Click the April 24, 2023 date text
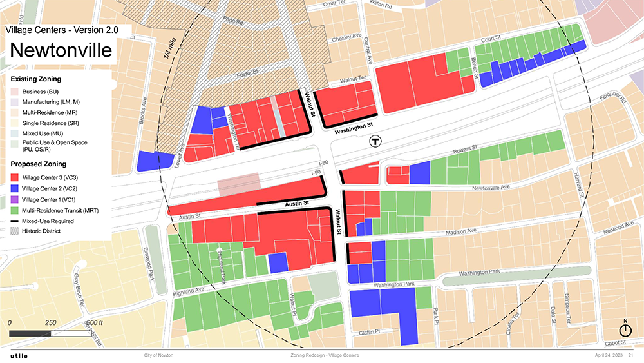The image size is (644, 363). (x=608, y=356)
